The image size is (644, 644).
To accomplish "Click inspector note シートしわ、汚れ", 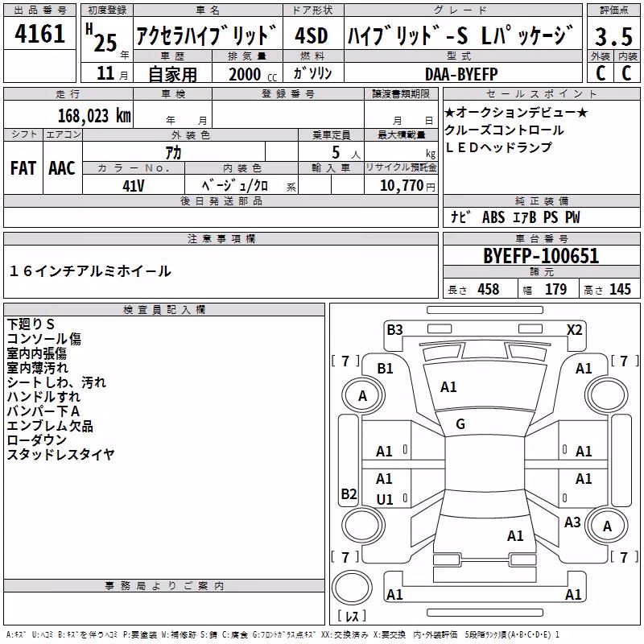I will tap(56, 382).
